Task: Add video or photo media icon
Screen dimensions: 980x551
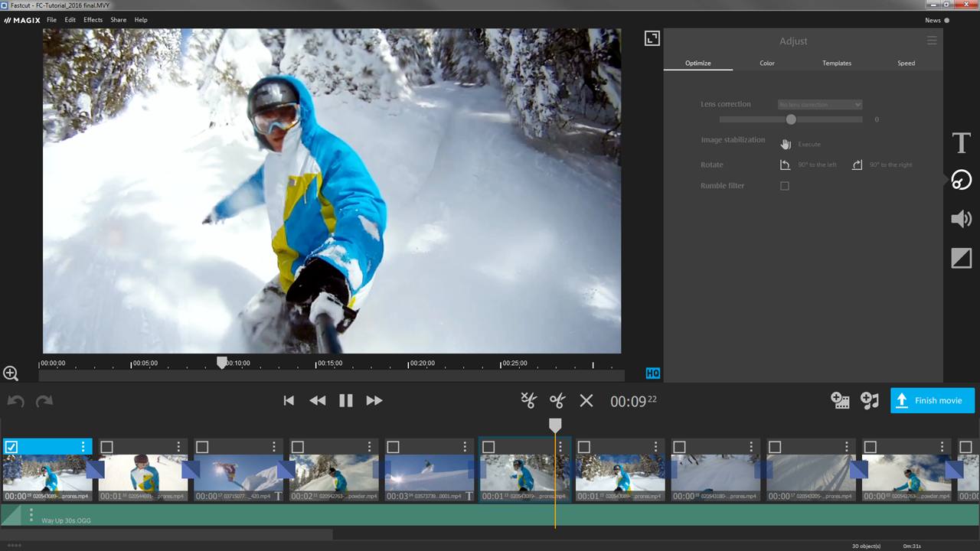Action: 840,400
